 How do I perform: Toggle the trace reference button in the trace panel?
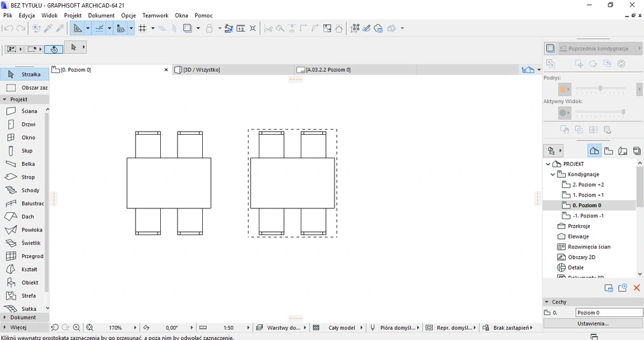click(x=551, y=48)
